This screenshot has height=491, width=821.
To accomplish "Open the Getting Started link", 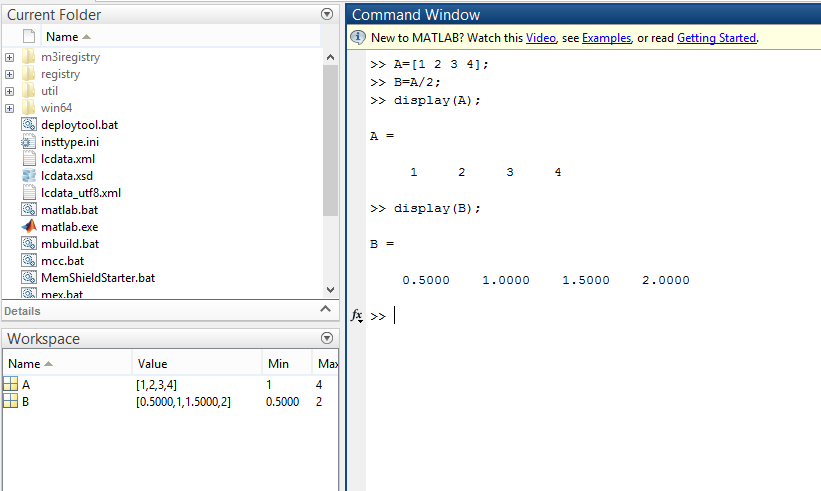I will click(716, 38).
